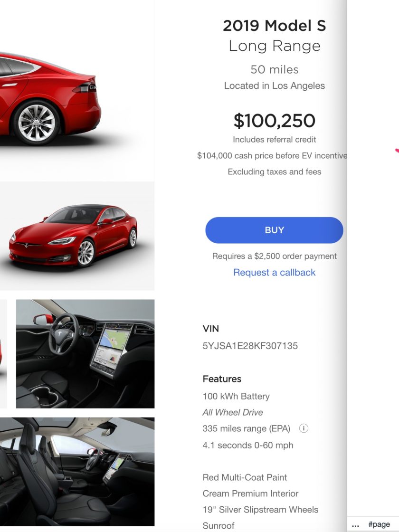Click the partially visible thumbnail left of dashboard photo

[3, 353]
